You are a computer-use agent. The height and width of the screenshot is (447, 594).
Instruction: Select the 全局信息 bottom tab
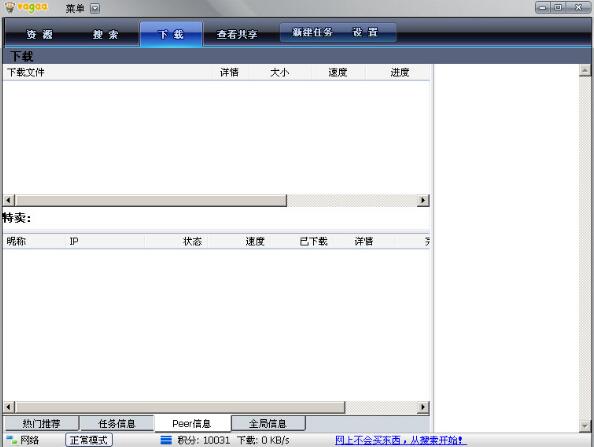pyautogui.click(x=268, y=423)
